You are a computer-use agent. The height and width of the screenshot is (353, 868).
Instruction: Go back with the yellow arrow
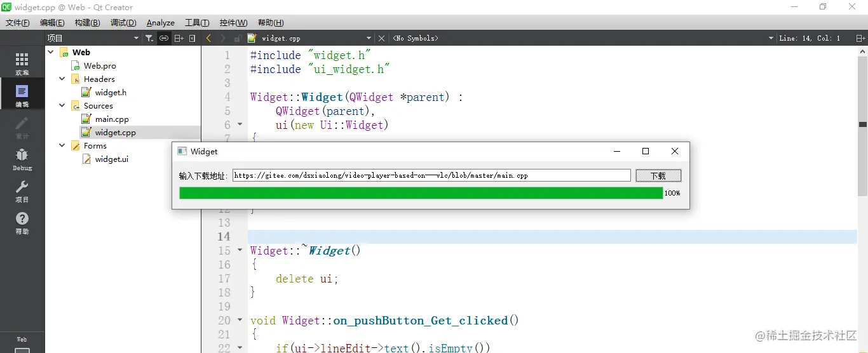click(x=208, y=38)
